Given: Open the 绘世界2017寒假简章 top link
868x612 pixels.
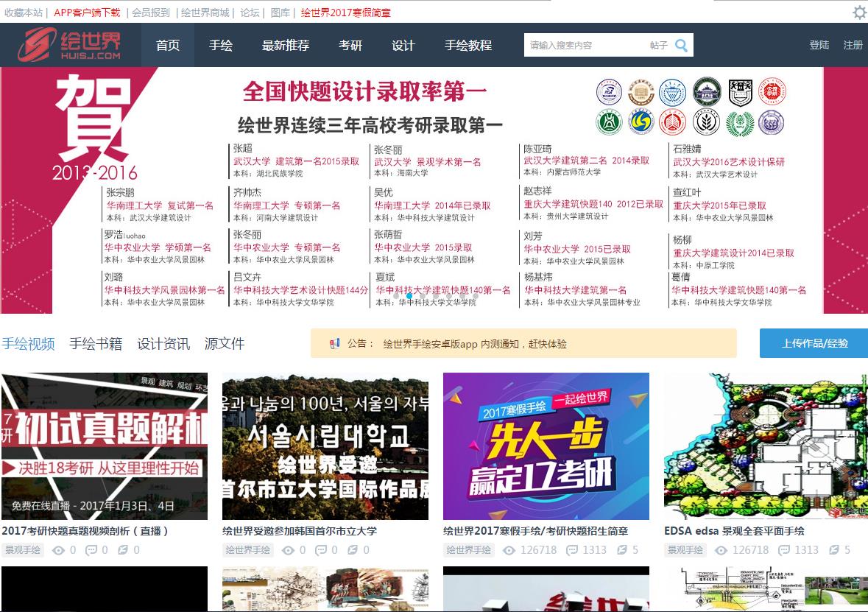Looking at the screenshot, I should tap(345, 13).
